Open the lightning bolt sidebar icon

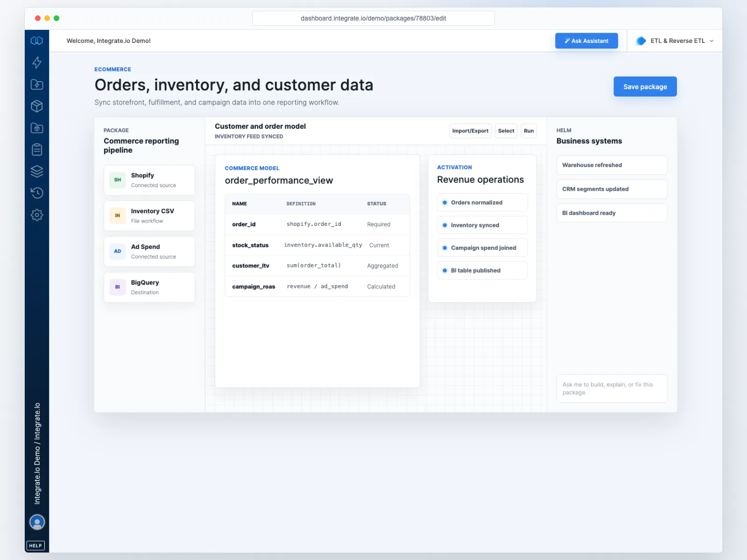(x=37, y=63)
